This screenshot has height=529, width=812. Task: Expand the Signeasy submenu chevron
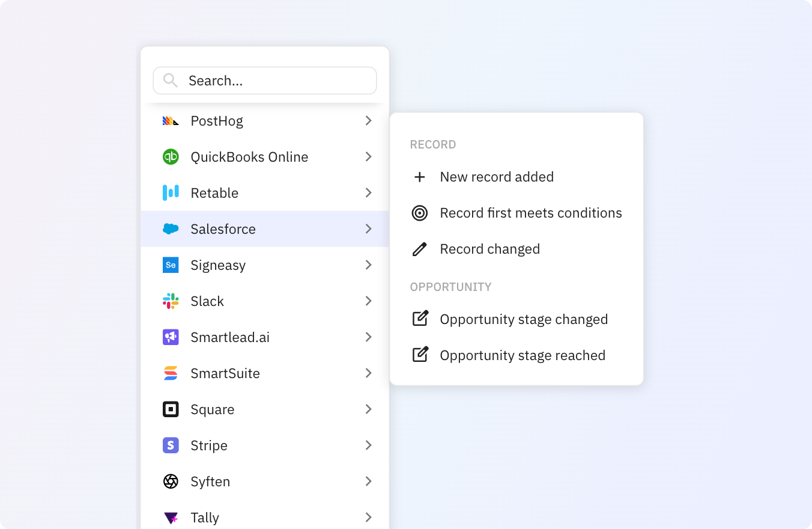[369, 265]
